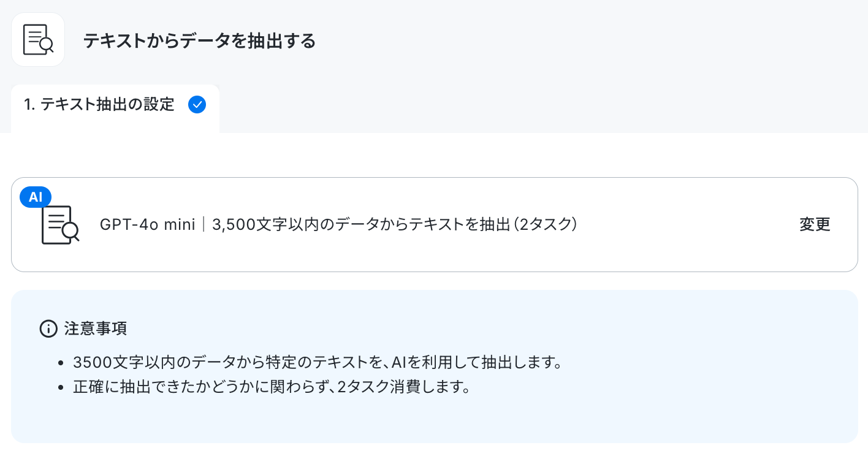
Task: Click the info icon beside 注意事項
Action: coord(48,329)
